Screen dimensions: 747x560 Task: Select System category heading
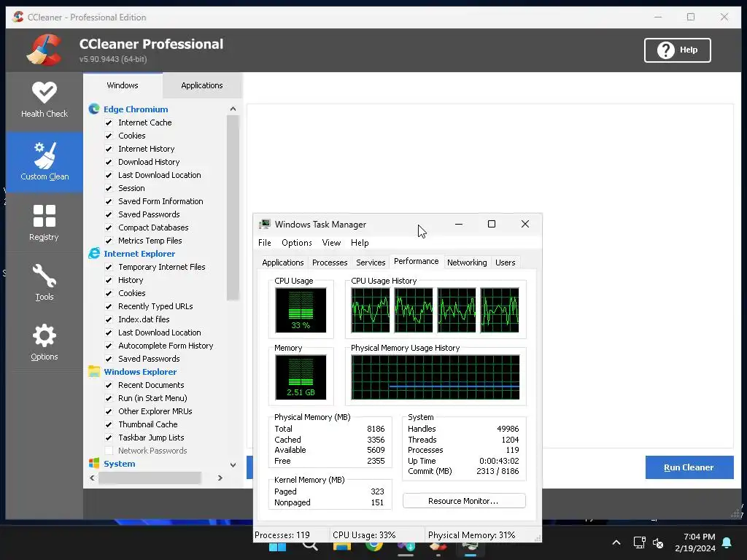[120, 464]
